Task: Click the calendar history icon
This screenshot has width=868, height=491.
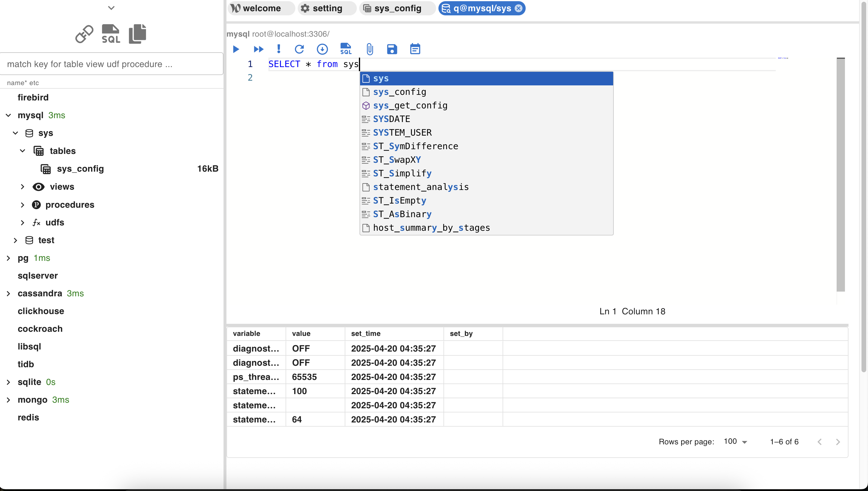Action: (415, 49)
